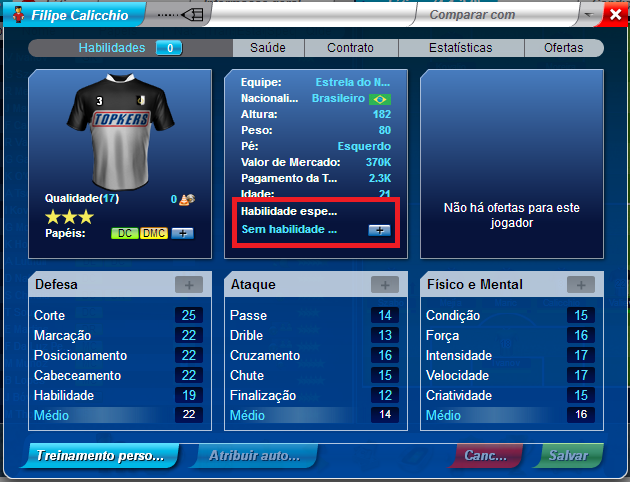Viewport: 630px width, 482px height.
Task: Open the Estatísticas tab
Action: 461,48
